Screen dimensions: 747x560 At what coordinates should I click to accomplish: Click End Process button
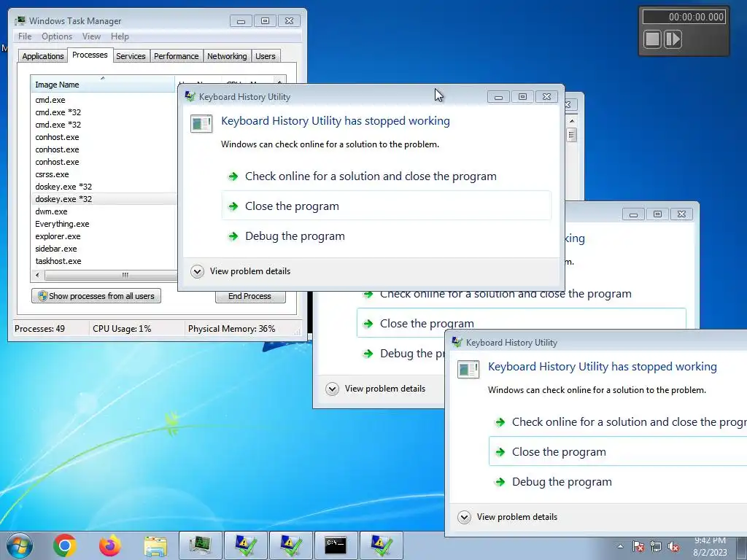tap(250, 296)
